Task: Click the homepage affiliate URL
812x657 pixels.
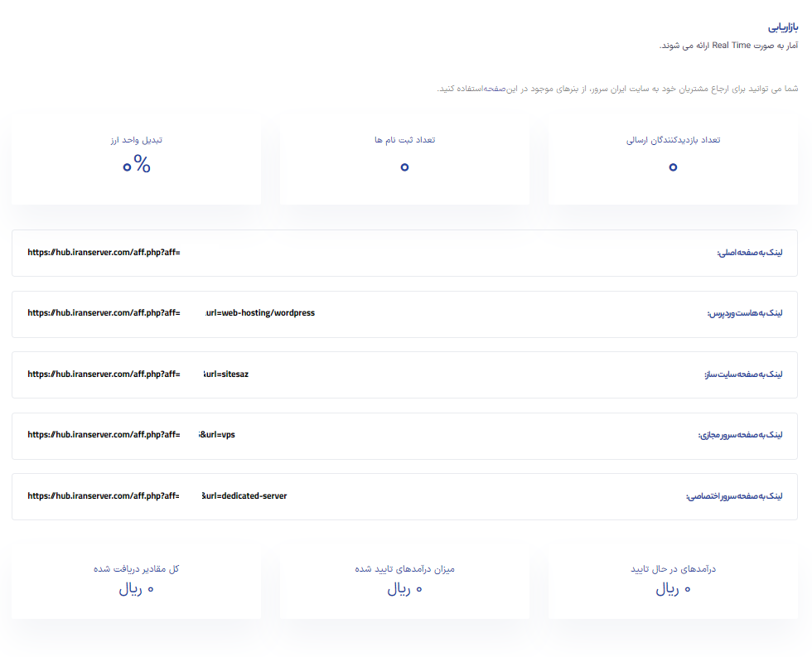Action: [104, 253]
